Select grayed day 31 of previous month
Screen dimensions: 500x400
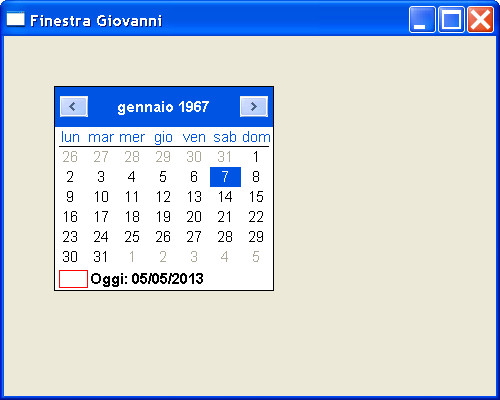coord(225,157)
